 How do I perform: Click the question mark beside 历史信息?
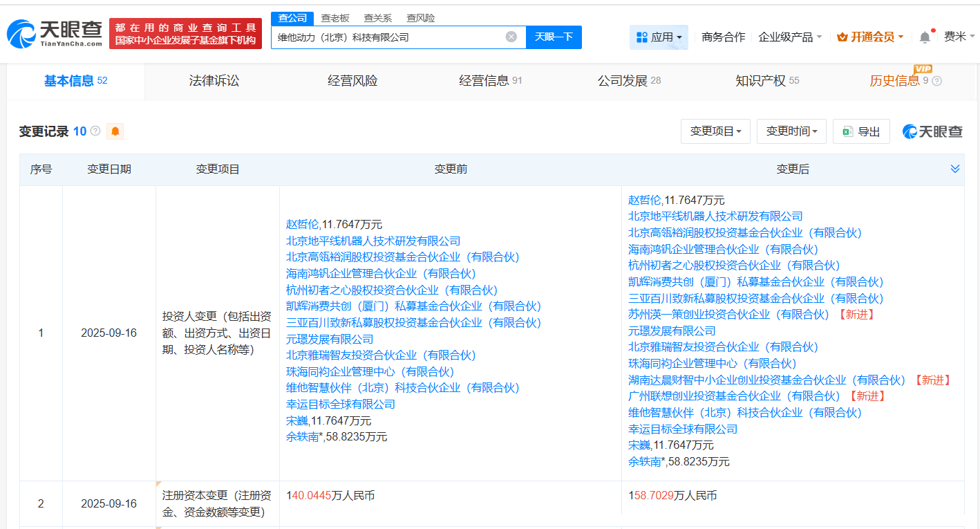[x=936, y=81]
